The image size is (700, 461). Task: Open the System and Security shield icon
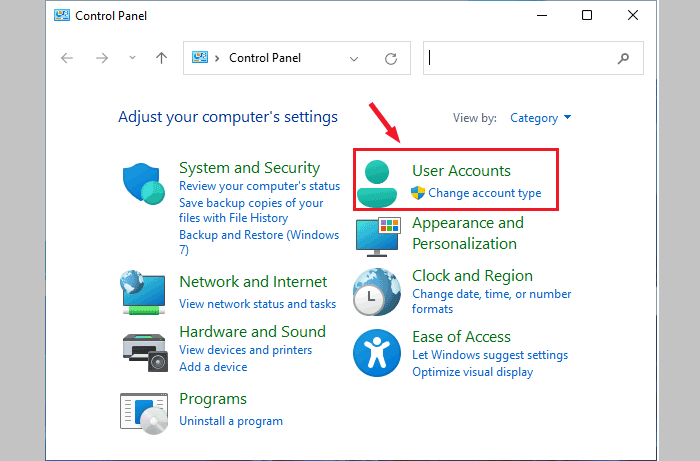[x=144, y=183]
